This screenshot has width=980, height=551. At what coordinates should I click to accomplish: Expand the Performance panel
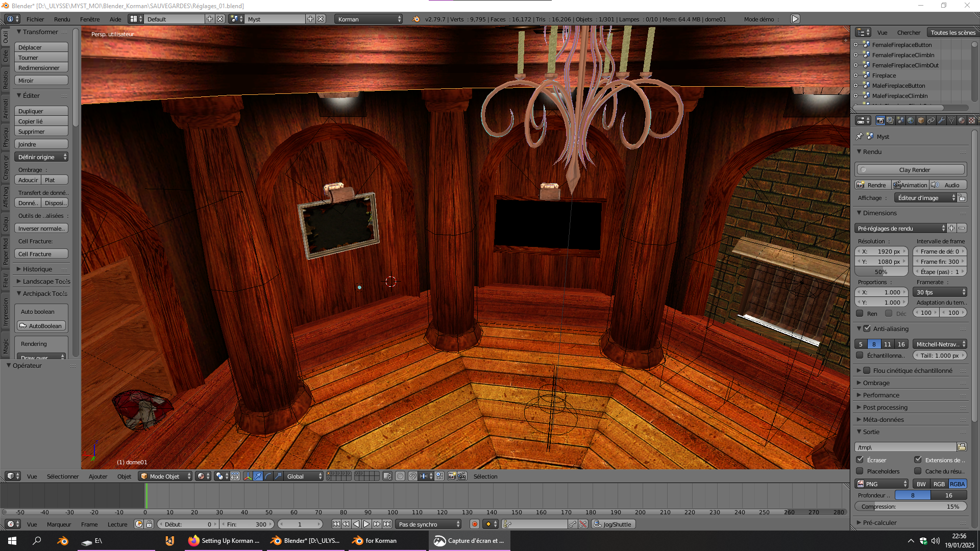pos(880,395)
